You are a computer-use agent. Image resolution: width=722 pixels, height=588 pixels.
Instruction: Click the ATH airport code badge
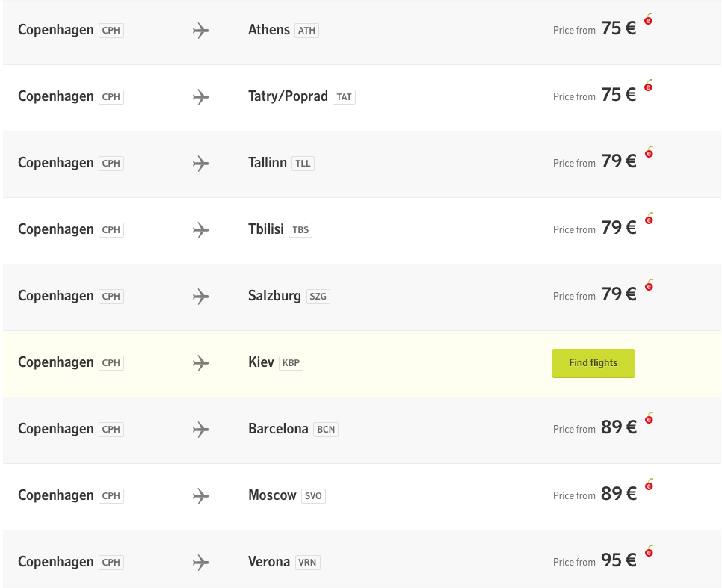(306, 31)
